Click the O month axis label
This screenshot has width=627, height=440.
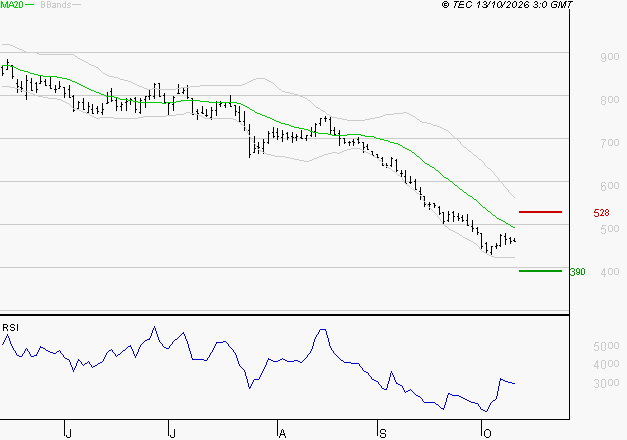point(487,434)
